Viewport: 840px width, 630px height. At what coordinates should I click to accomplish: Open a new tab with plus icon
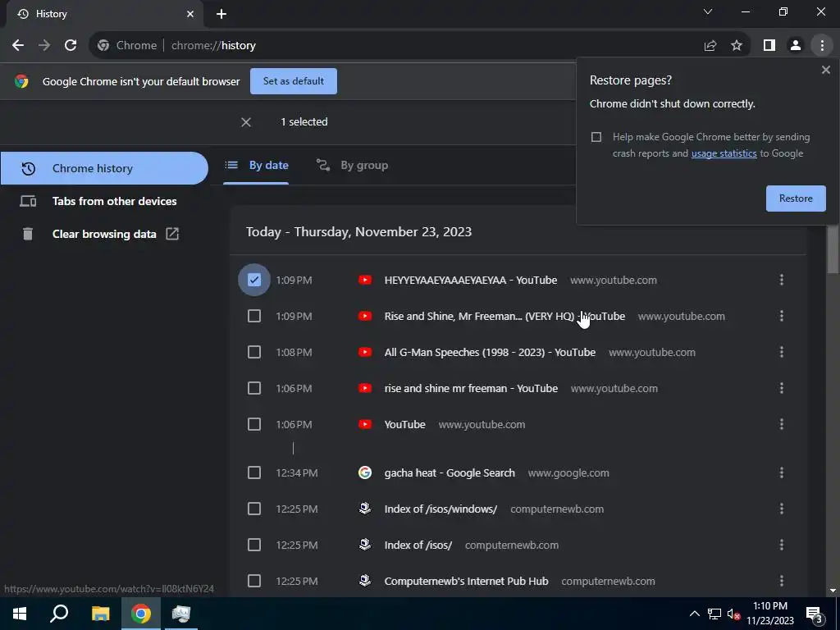point(221,14)
